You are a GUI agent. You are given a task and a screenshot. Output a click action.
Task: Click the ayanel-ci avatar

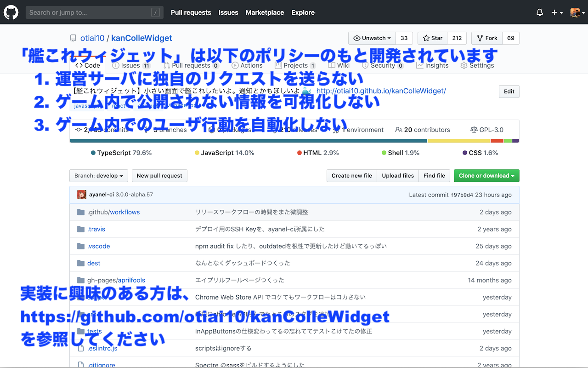(82, 195)
